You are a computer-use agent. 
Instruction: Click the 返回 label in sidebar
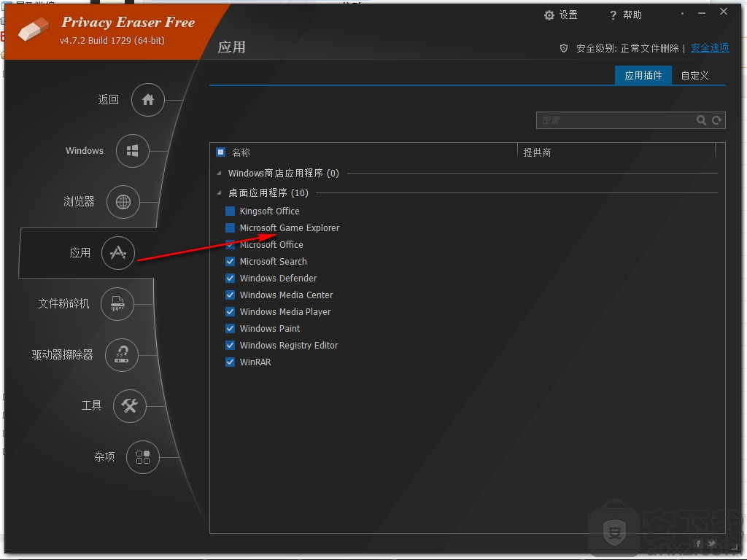click(x=108, y=99)
